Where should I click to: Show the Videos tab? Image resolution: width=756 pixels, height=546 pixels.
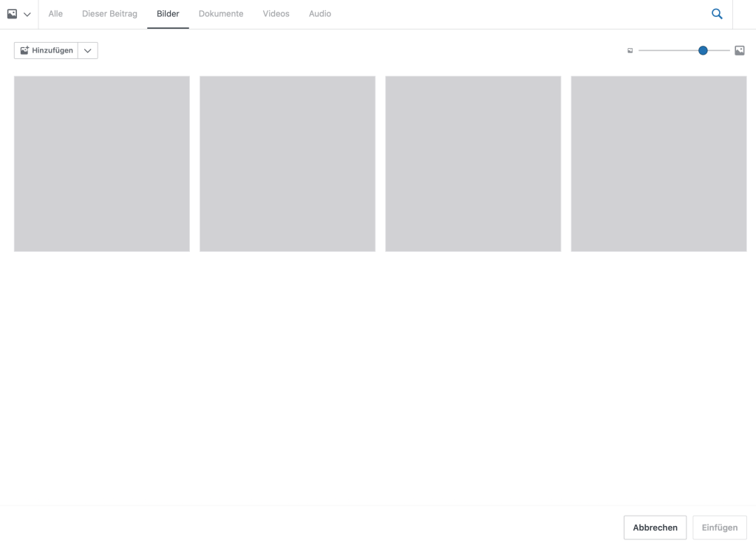pyautogui.click(x=276, y=14)
